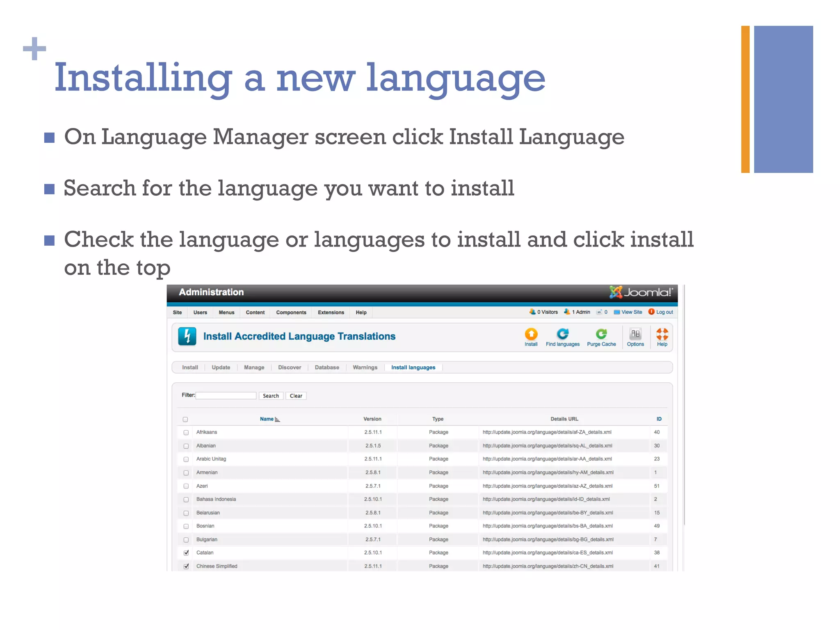This screenshot has height=630, width=840.
Task: Uncheck the Catalan language checkbox
Action: point(186,553)
